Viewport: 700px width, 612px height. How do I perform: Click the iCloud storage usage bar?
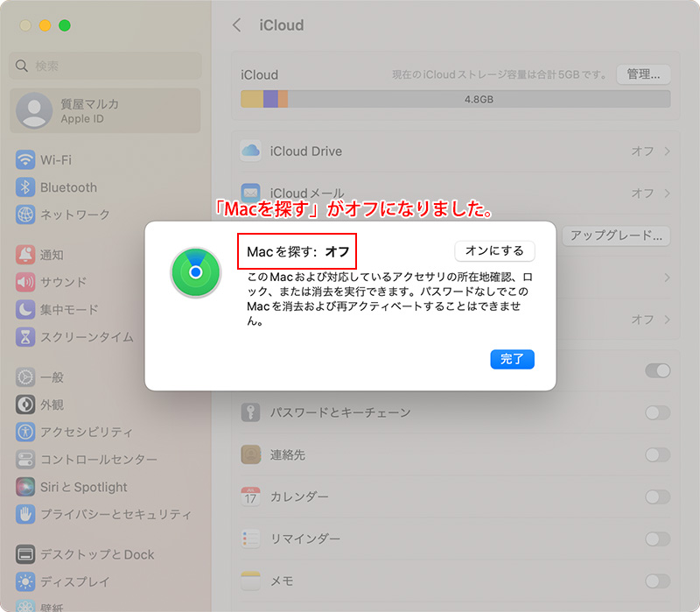coord(455,99)
